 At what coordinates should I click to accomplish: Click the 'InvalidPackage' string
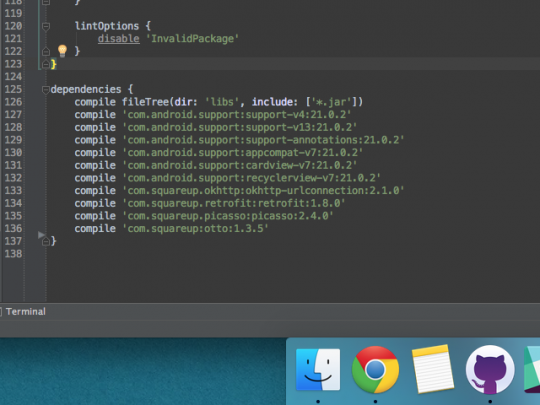click(x=192, y=39)
